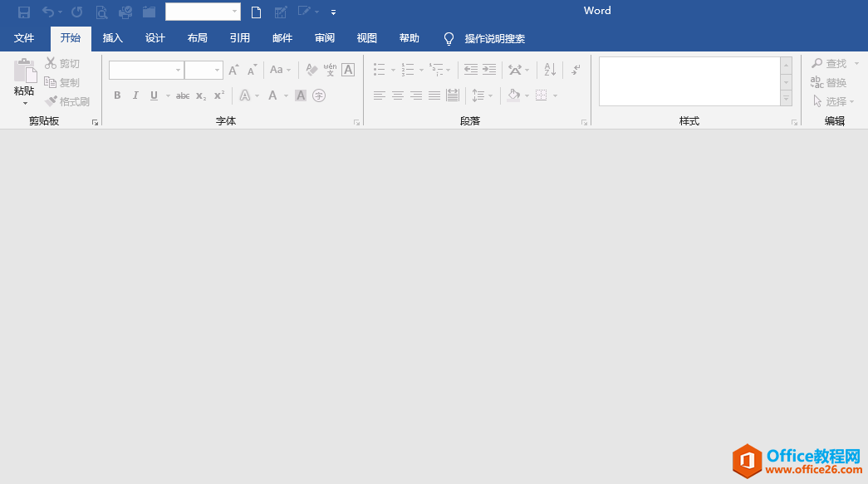Click the Subscript x₂ icon
Viewport: 868px width, 484px height.
[201, 95]
